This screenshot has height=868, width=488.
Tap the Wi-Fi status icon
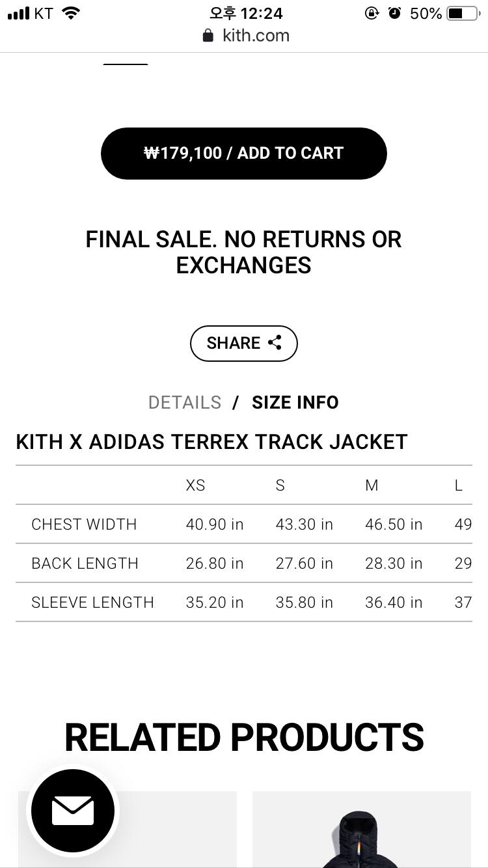71,13
